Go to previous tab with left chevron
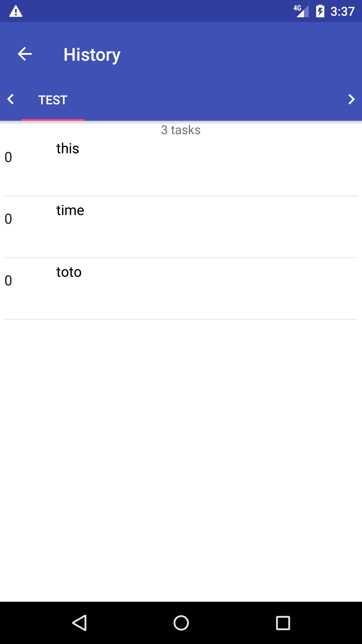Screen dimensions: 362x644 click(11, 99)
